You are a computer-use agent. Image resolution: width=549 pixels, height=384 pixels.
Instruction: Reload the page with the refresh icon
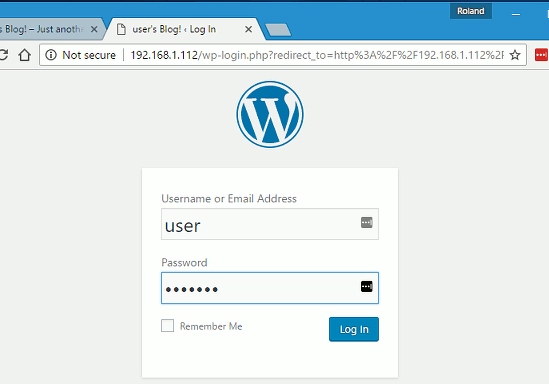[4, 55]
